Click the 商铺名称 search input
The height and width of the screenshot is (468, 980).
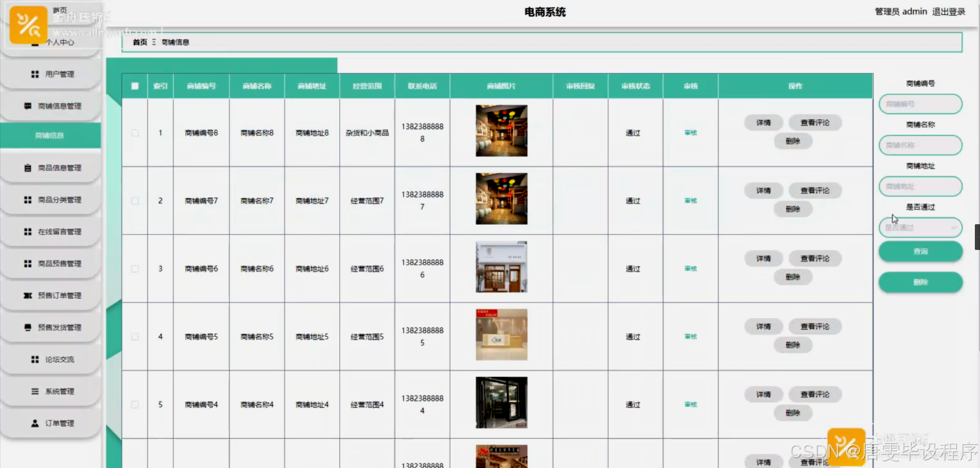(920, 145)
